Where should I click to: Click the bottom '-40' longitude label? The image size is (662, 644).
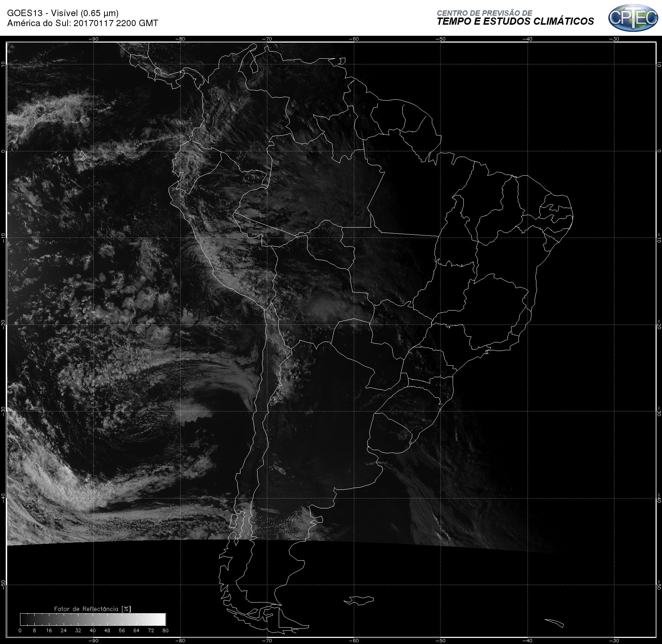527,640
